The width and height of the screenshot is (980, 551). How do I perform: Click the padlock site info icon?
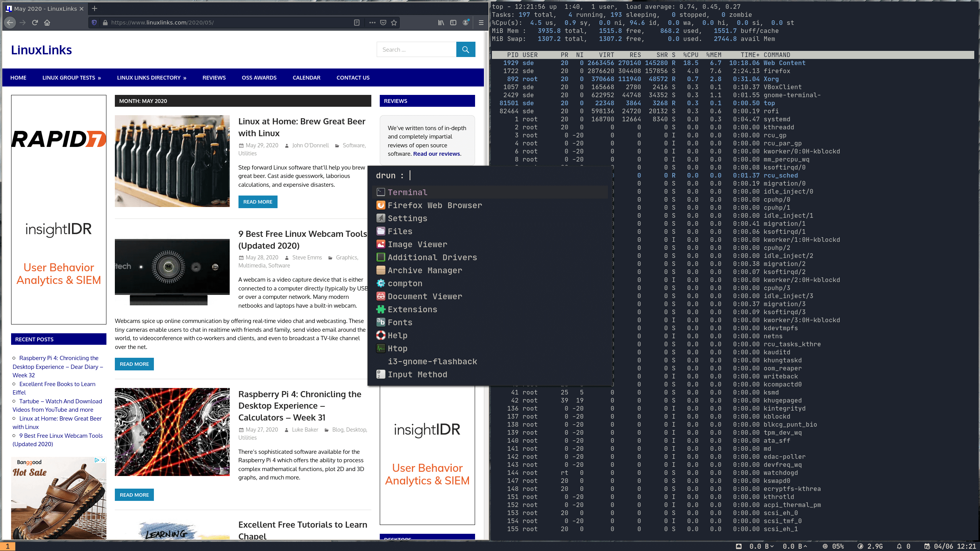click(x=105, y=23)
